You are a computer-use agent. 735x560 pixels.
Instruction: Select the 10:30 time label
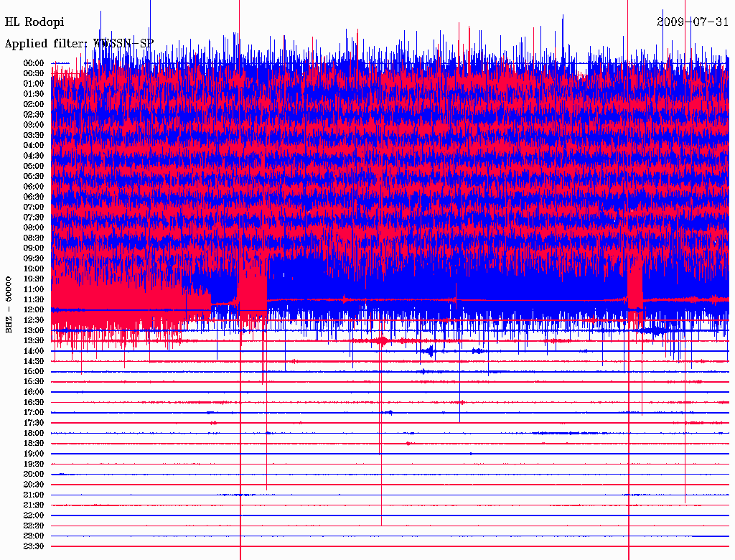[x=34, y=279]
